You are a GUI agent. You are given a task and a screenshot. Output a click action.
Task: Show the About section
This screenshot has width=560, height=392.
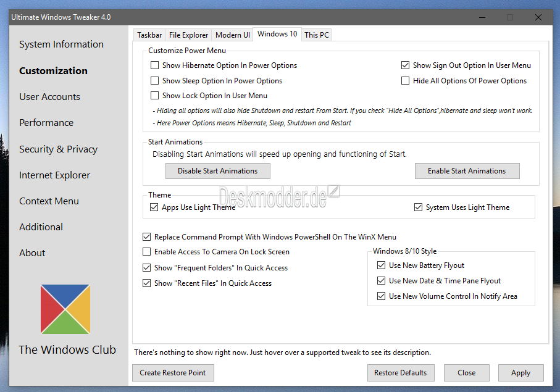[x=32, y=253]
